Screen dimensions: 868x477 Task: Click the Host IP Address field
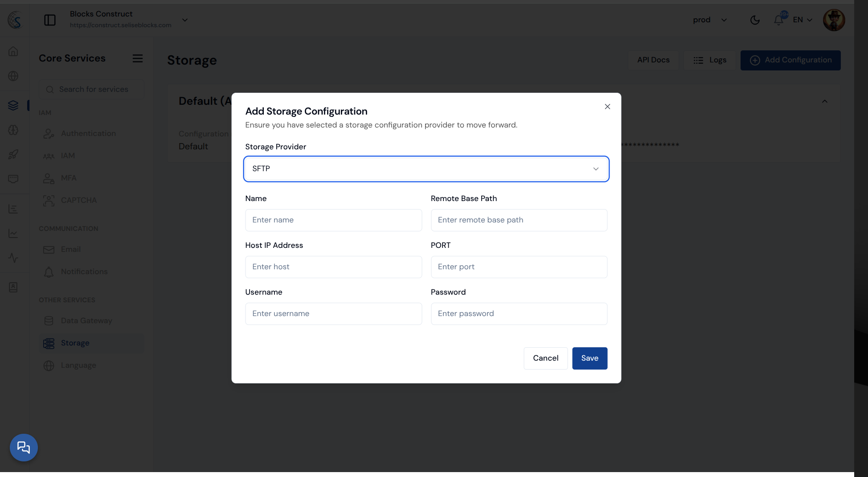tap(333, 267)
